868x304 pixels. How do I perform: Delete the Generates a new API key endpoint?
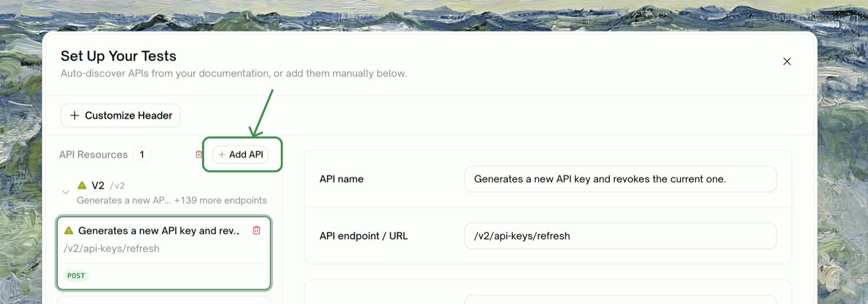(x=257, y=230)
